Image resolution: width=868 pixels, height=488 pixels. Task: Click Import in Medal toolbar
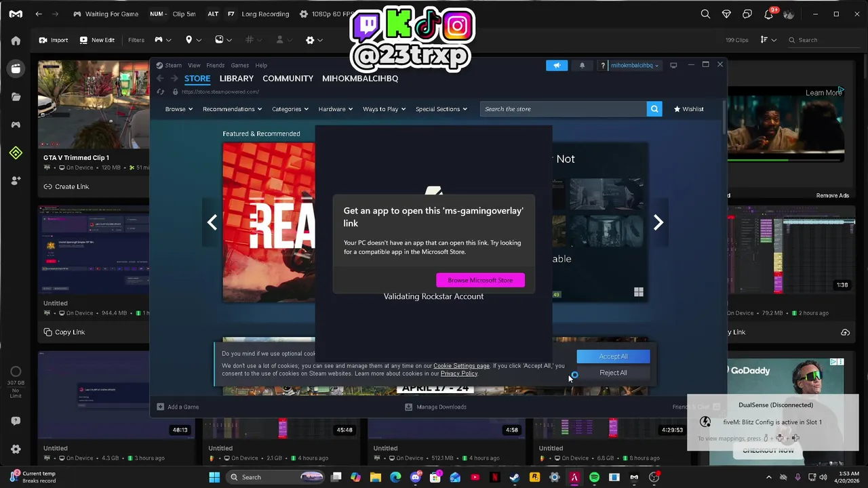pos(54,40)
